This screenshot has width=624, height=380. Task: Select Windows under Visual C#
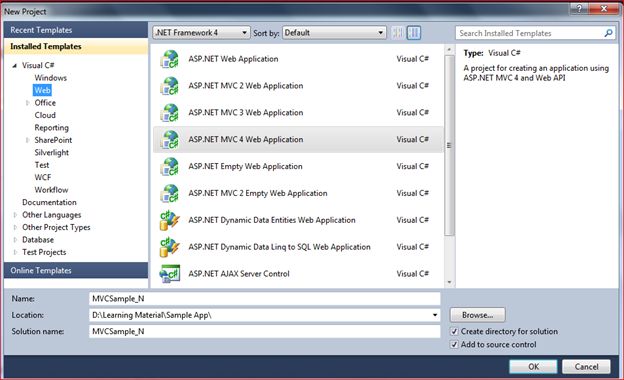51,78
